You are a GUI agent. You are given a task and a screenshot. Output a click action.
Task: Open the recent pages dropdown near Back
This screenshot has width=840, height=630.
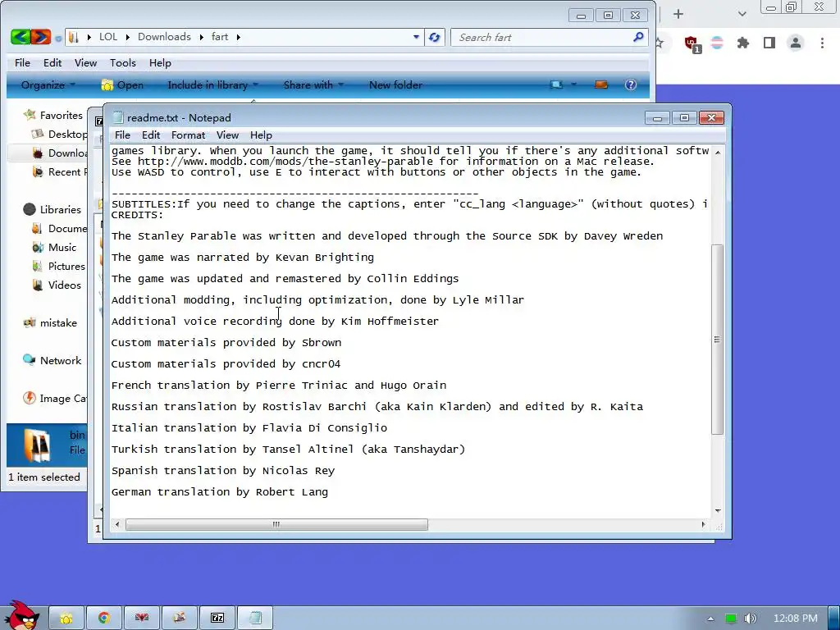pos(58,38)
